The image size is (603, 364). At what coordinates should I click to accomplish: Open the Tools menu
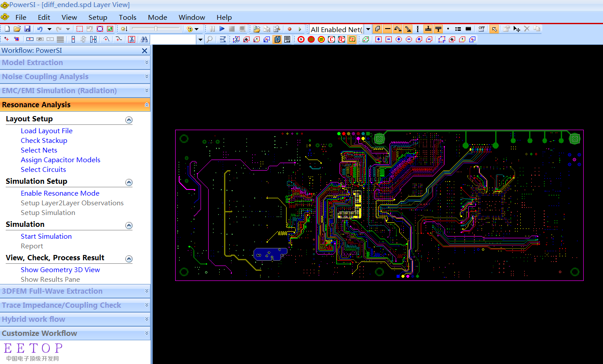[x=128, y=17]
